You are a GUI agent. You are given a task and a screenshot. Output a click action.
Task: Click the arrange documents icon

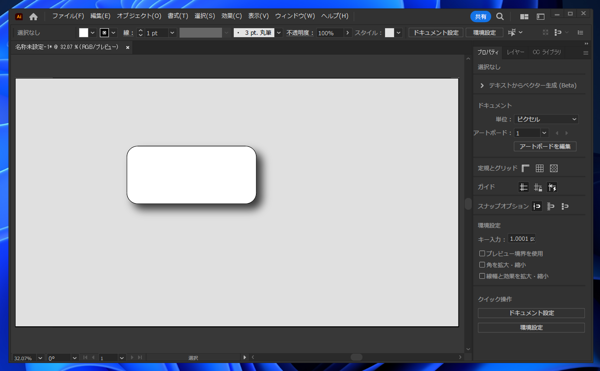[524, 16]
